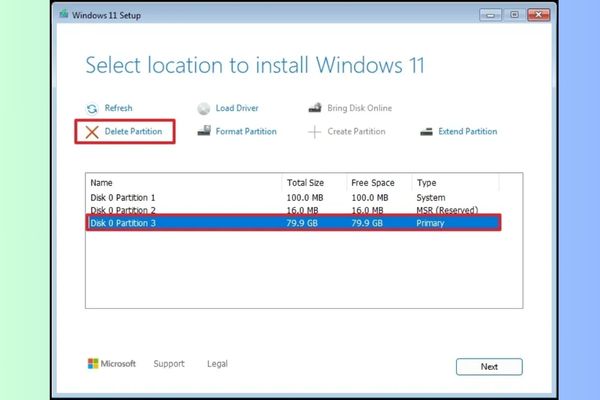Click the Refresh link text

point(119,108)
